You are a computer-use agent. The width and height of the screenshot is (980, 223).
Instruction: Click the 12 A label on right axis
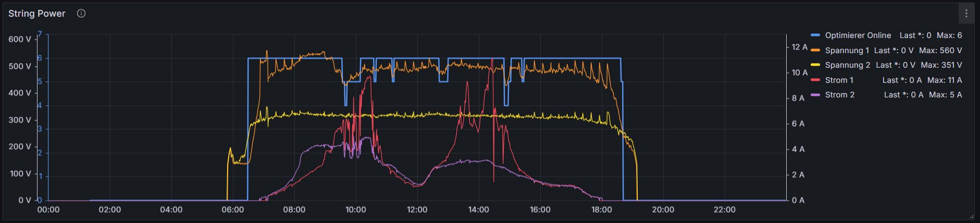pos(799,47)
